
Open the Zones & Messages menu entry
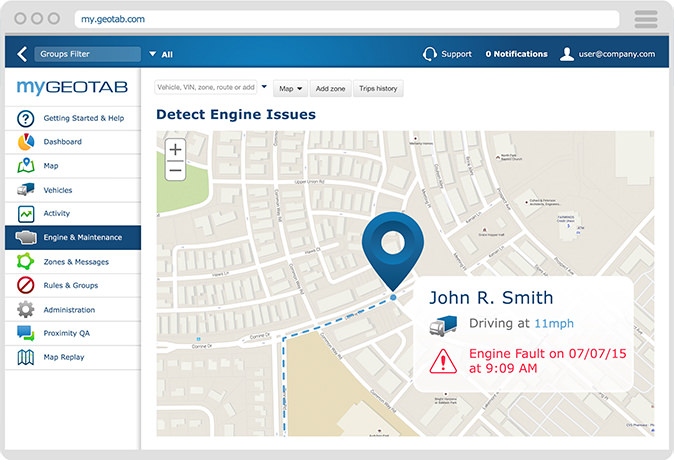(x=73, y=261)
